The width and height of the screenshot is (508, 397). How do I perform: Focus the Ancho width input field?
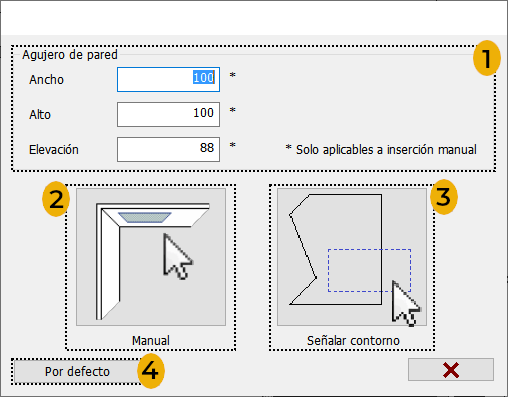pos(168,79)
